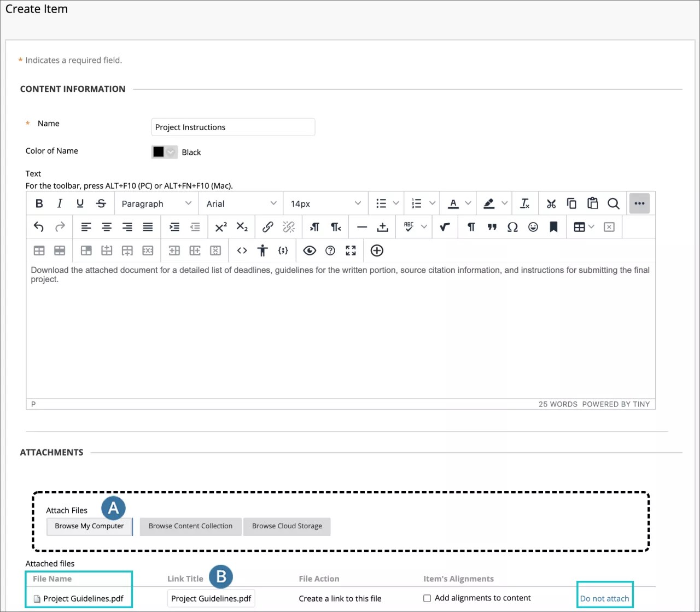The image size is (700, 612).
Task: Click inside the Name input field
Action: (233, 127)
